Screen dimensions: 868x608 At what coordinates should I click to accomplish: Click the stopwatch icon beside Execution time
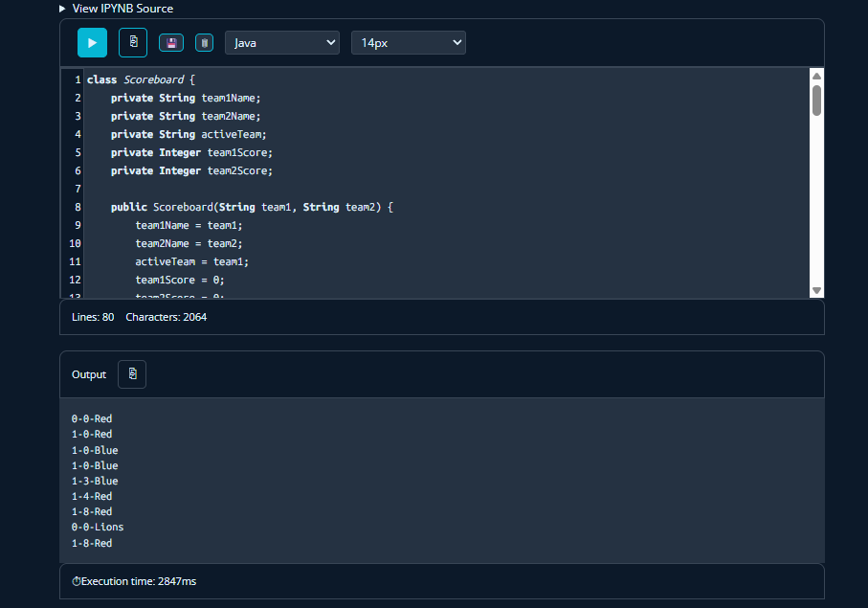(x=77, y=581)
